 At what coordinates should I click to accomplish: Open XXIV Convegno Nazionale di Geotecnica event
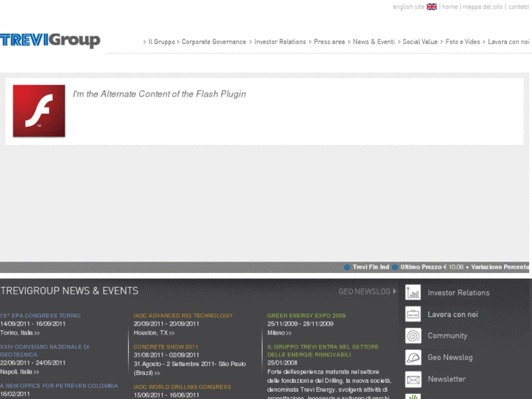click(45, 351)
